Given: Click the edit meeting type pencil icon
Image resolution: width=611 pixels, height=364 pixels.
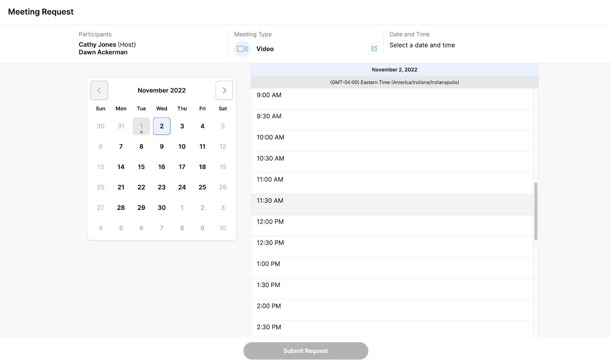Looking at the screenshot, I should tap(374, 48).
